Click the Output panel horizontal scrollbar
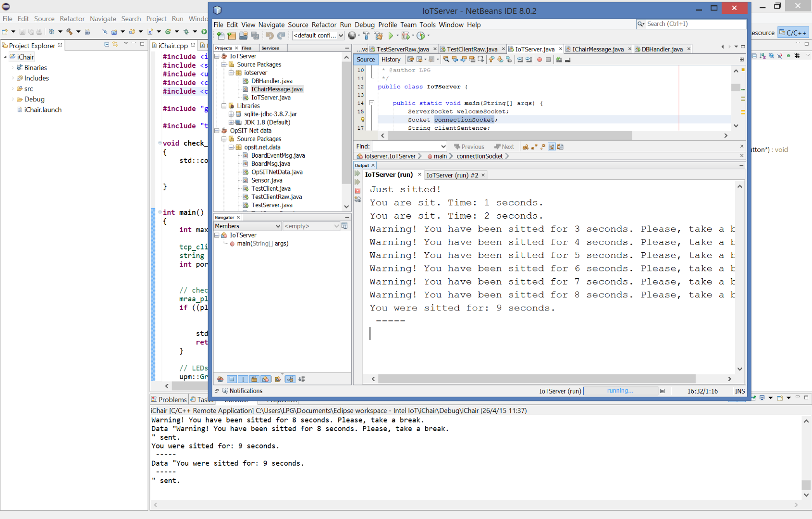 tap(537, 379)
